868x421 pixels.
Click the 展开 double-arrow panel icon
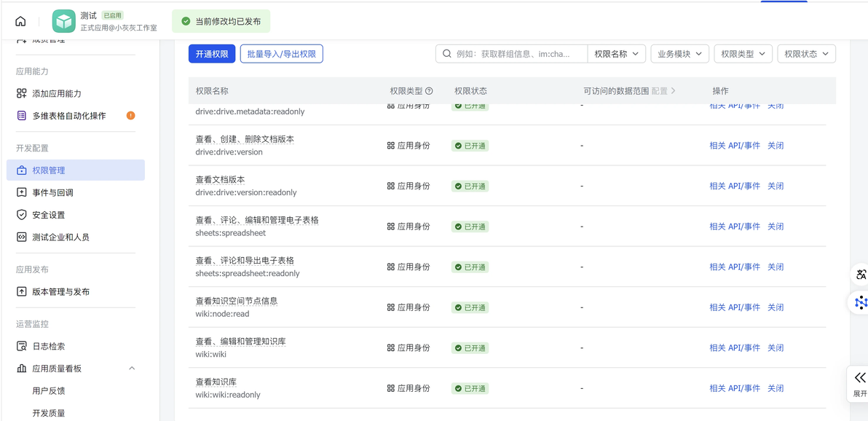(859, 378)
